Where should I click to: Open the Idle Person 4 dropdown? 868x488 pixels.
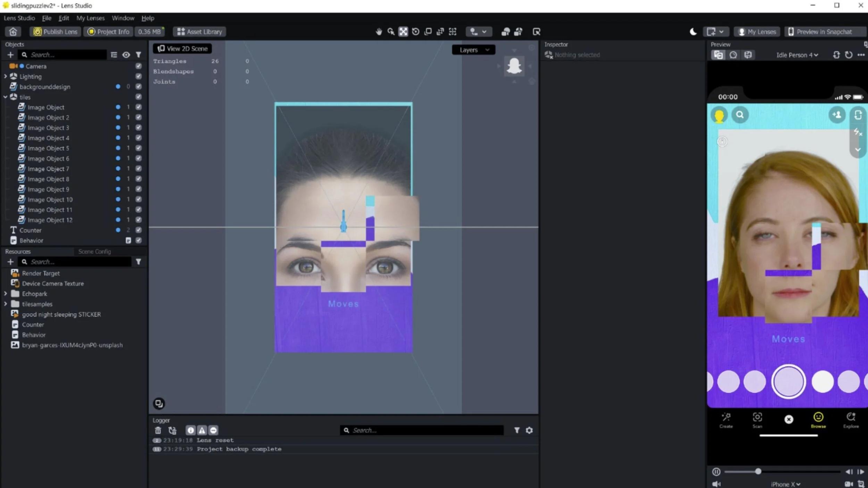797,55
